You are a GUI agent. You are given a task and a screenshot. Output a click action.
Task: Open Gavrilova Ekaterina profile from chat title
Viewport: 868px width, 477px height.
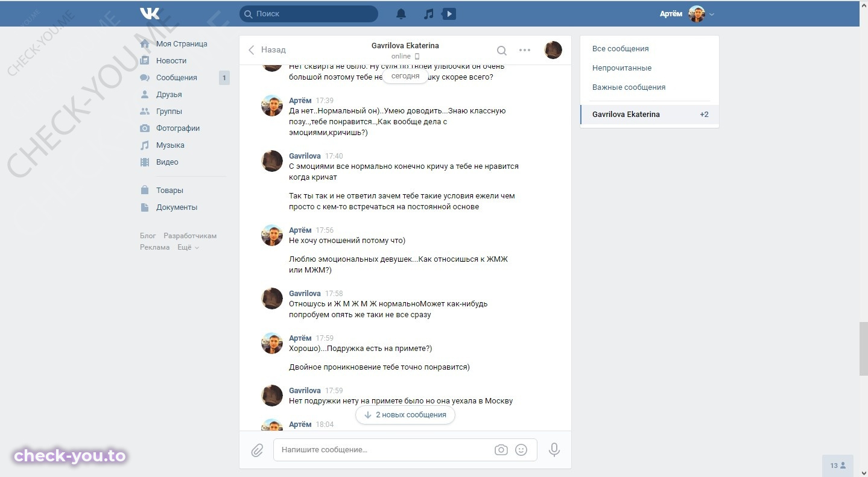click(405, 46)
